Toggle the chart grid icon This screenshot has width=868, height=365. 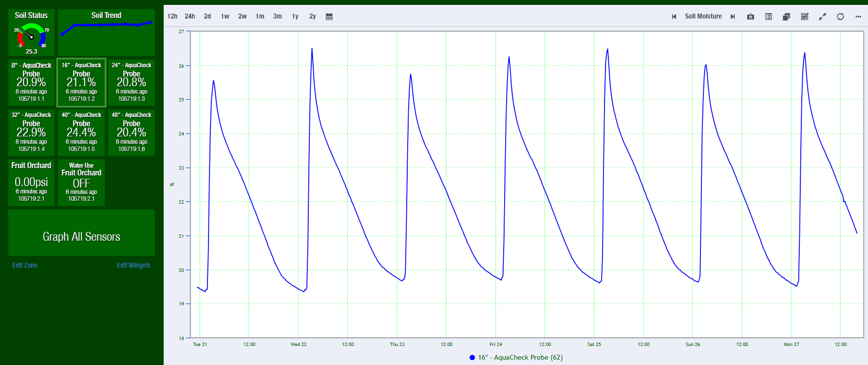tap(805, 17)
